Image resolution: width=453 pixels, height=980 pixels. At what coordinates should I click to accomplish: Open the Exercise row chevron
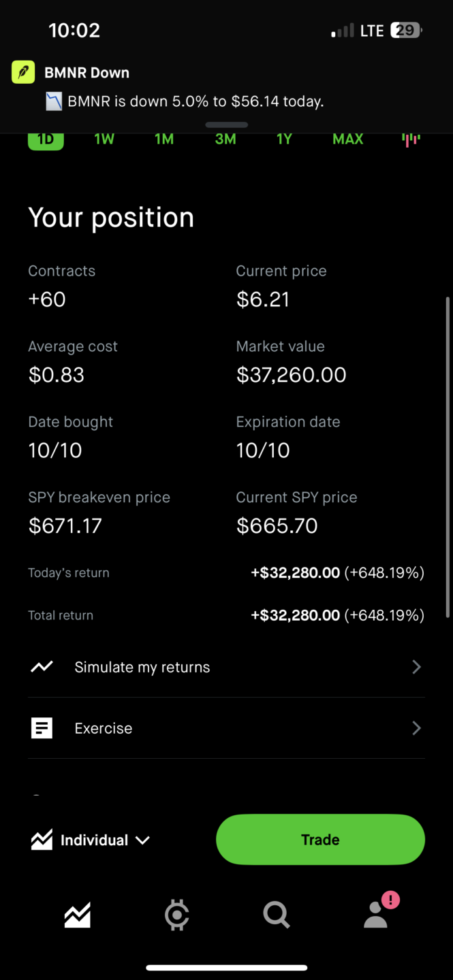point(416,728)
